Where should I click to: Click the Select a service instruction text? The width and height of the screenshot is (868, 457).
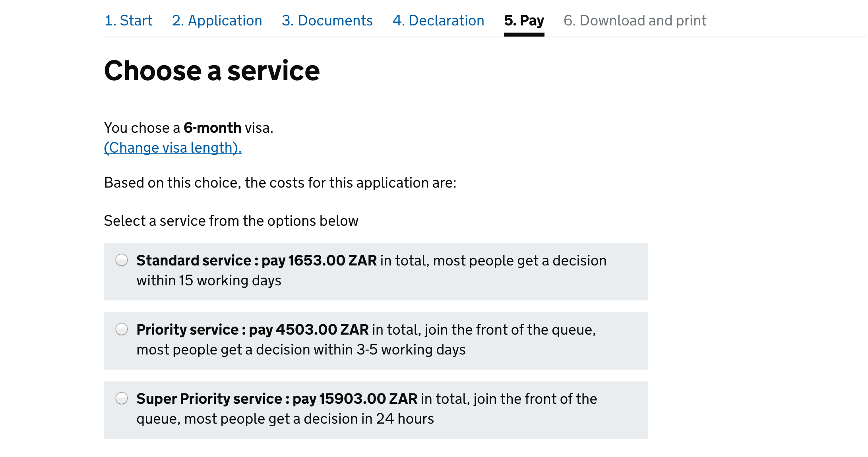pyautogui.click(x=231, y=221)
